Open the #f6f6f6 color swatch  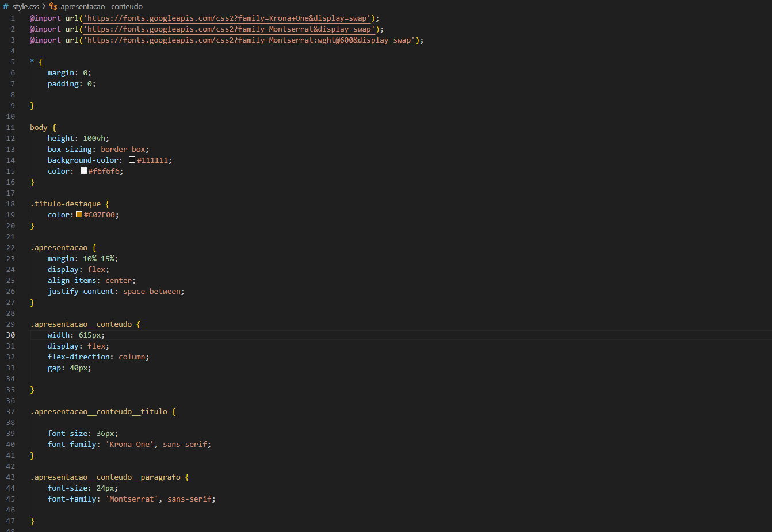pos(83,171)
